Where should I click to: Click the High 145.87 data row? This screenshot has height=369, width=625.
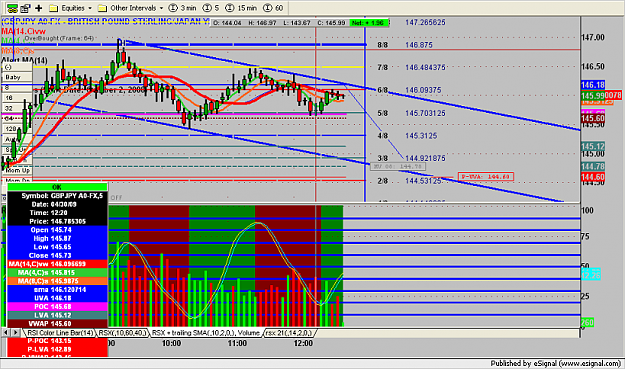[57, 238]
